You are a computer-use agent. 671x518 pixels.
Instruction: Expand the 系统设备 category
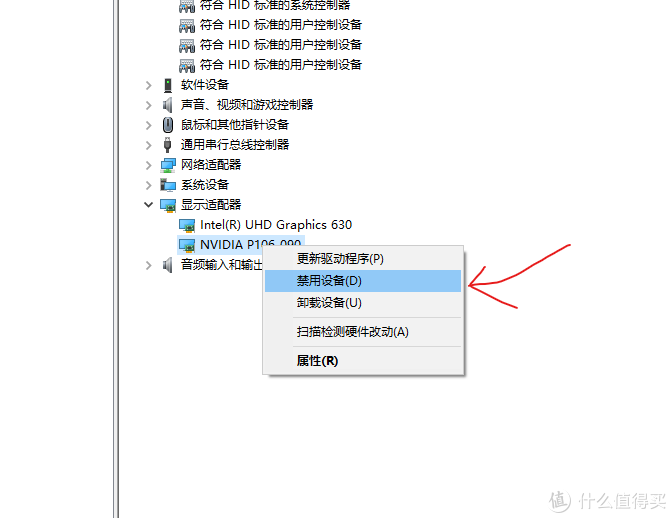tap(148, 185)
